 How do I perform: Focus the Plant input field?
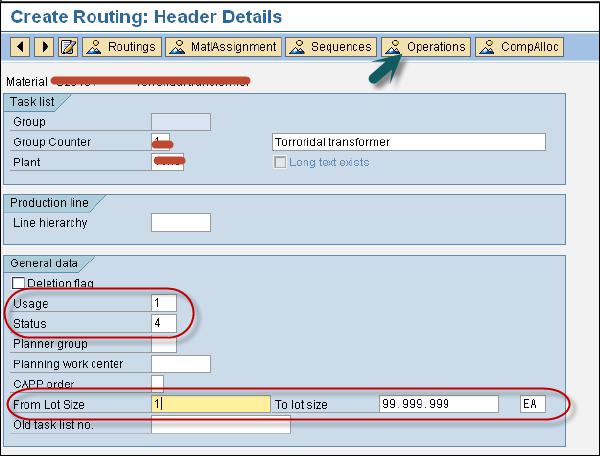click(168, 162)
